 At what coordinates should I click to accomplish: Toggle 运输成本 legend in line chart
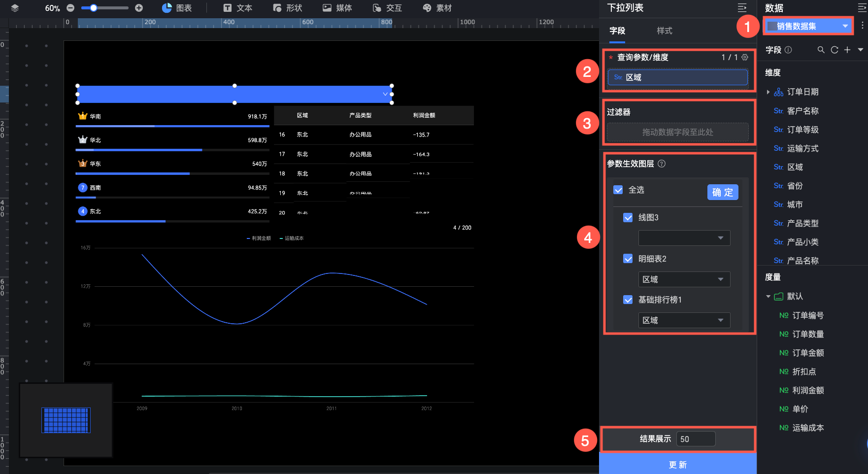pyautogui.click(x=292, y=238)
